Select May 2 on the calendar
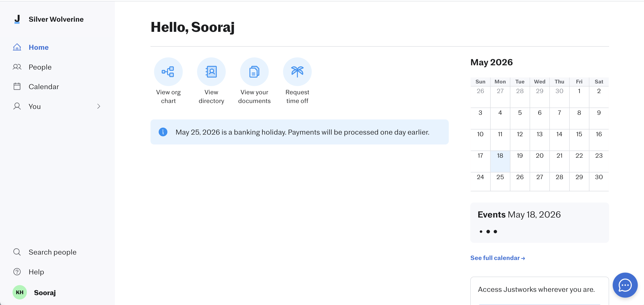The width and height of the screenshot is (644, 305). pyautogui.click(x=599, y=97)
